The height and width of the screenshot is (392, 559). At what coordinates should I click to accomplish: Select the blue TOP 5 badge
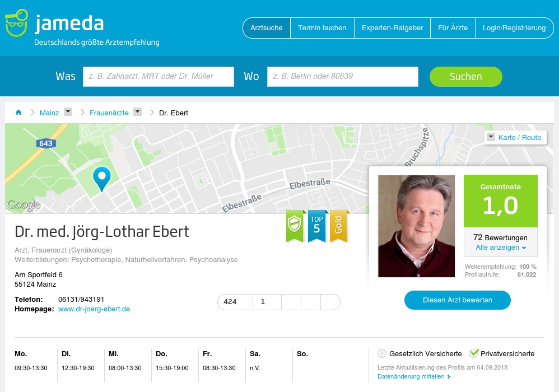point(316,225)
